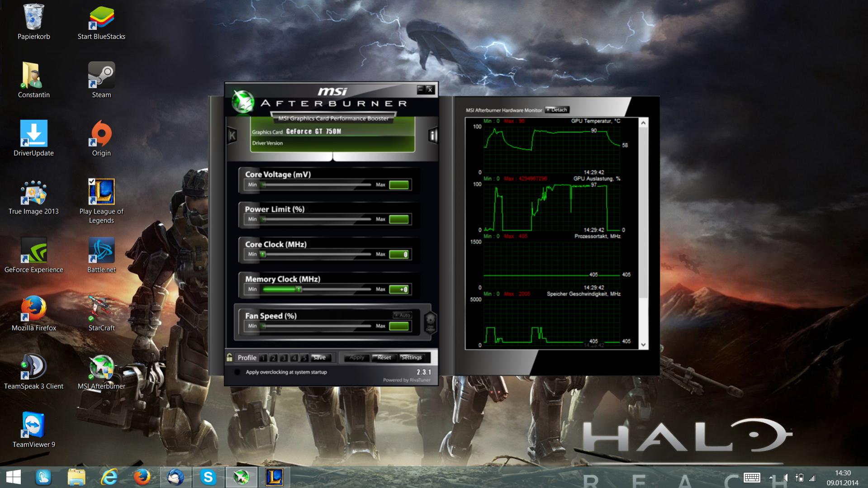
Task: Open the Papierkorb recycle bin icon
Action: coord(33,22)
